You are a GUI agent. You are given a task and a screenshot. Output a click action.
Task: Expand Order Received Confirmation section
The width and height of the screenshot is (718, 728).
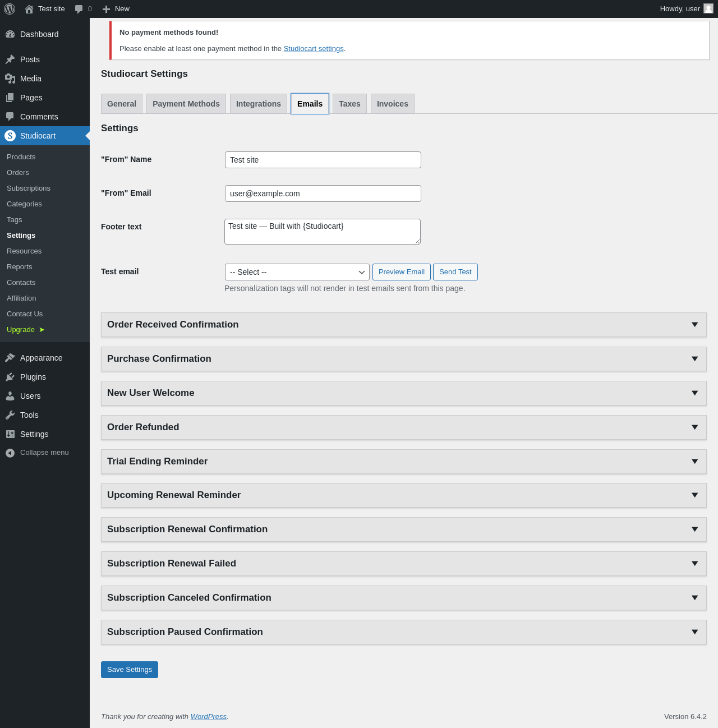403,325
